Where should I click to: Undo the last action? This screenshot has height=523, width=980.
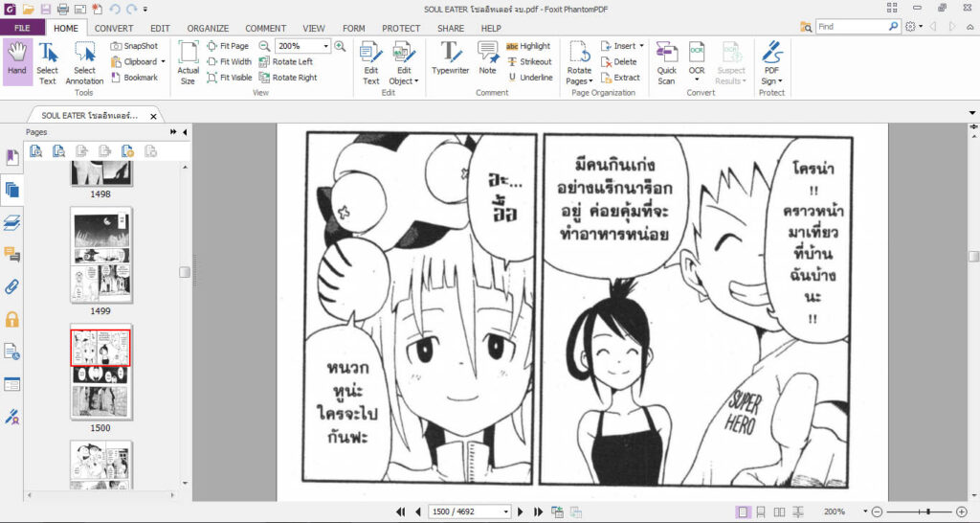tap(115, 10)
